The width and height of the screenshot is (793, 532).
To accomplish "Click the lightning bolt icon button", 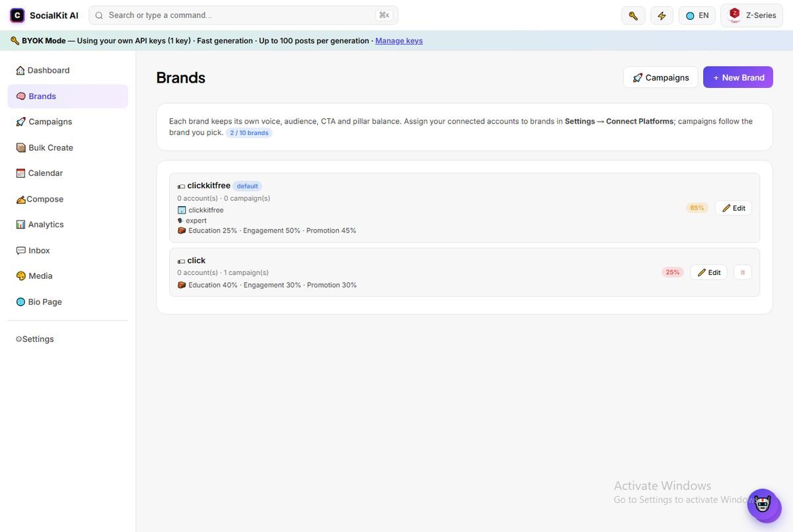I will coord(661,15).
